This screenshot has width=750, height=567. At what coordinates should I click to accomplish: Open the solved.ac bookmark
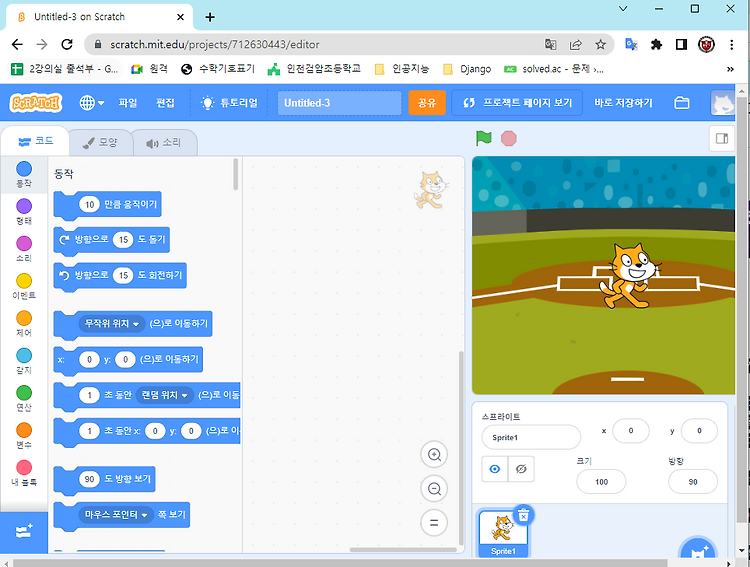point(553,69)
